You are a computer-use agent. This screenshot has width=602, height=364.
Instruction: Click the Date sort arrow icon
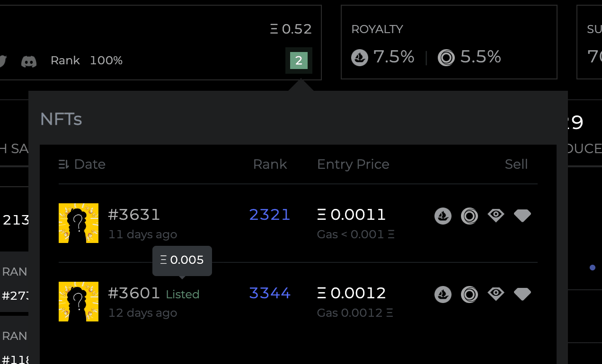point(64,165)
